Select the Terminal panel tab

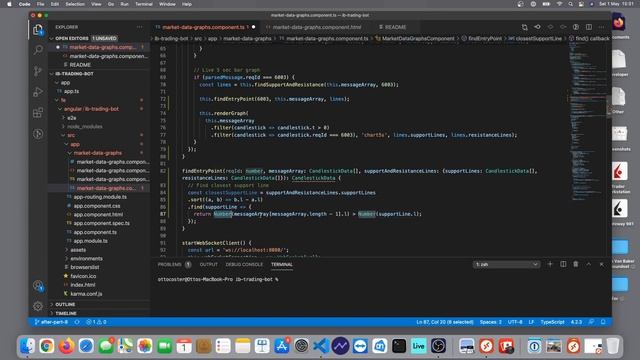point(282,264)
